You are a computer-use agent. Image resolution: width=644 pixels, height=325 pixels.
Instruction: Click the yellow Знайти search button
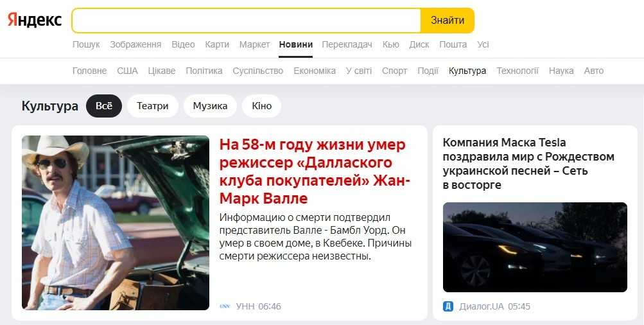(448, 20)
